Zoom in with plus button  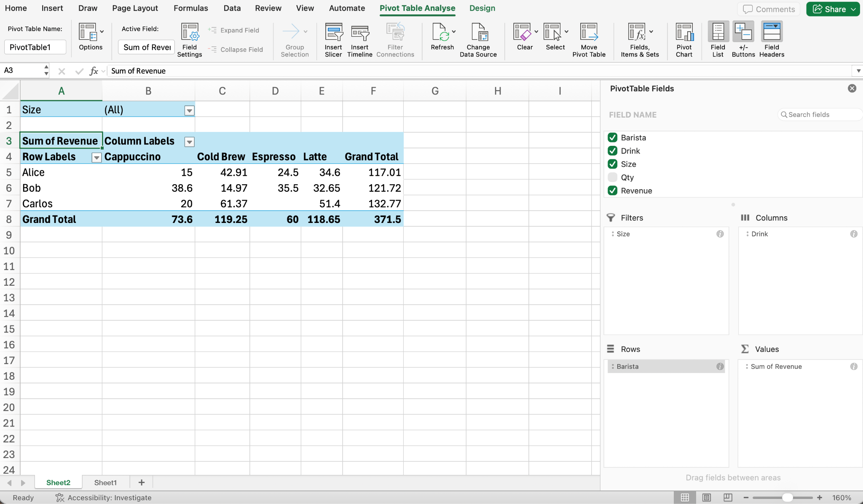click(x=820, y=498)
